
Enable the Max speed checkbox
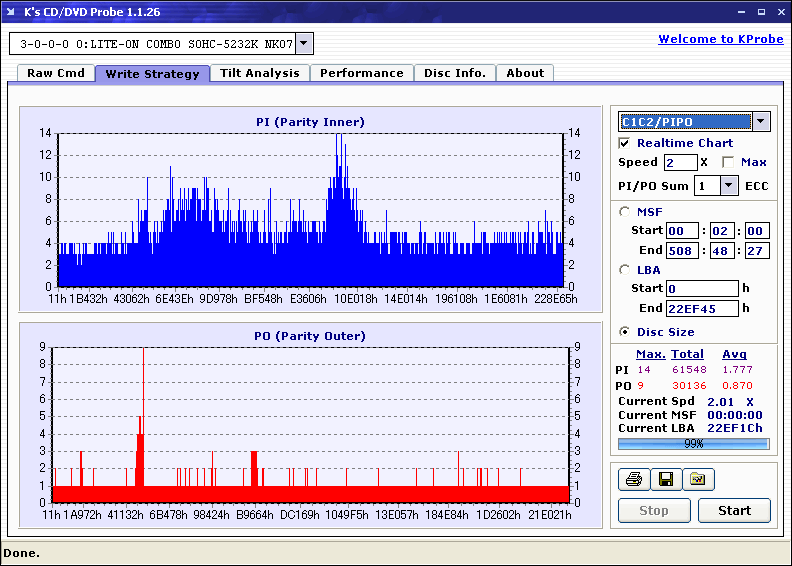728,162
